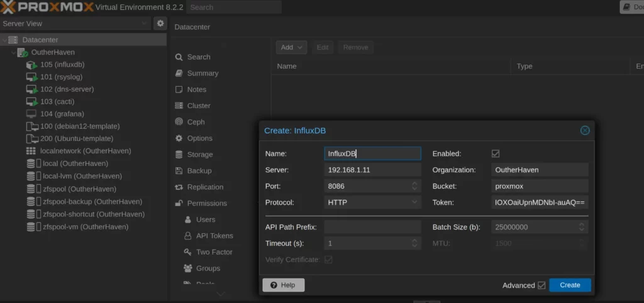Click the Ceph icon
The width and height of the screenshot is (644, 303).
click(x=179, y=122)
